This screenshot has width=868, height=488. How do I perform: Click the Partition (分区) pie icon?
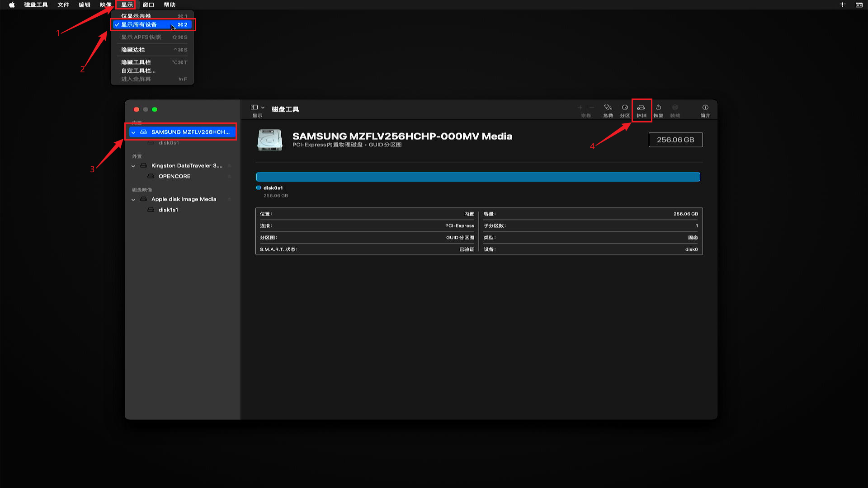coord(625,108)
